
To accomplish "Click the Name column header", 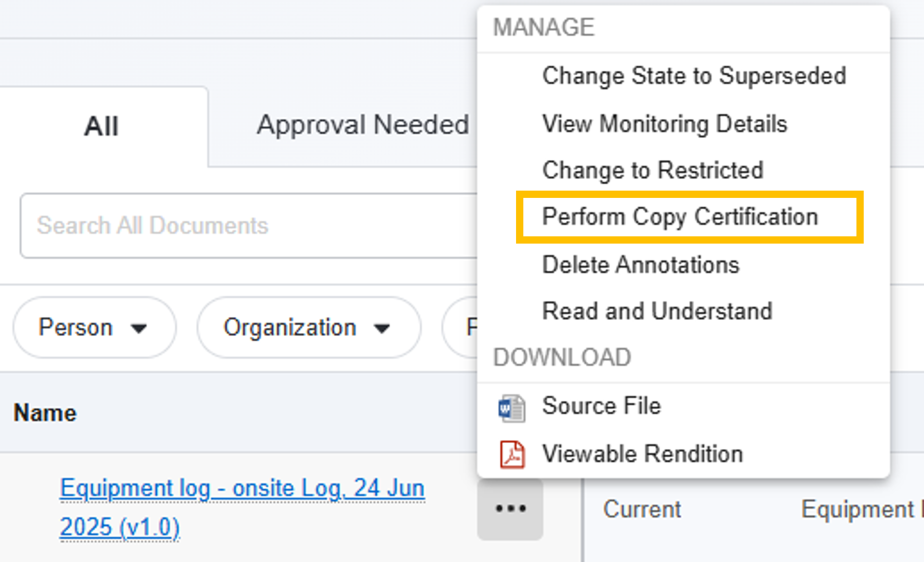I will tap(45, 413).
